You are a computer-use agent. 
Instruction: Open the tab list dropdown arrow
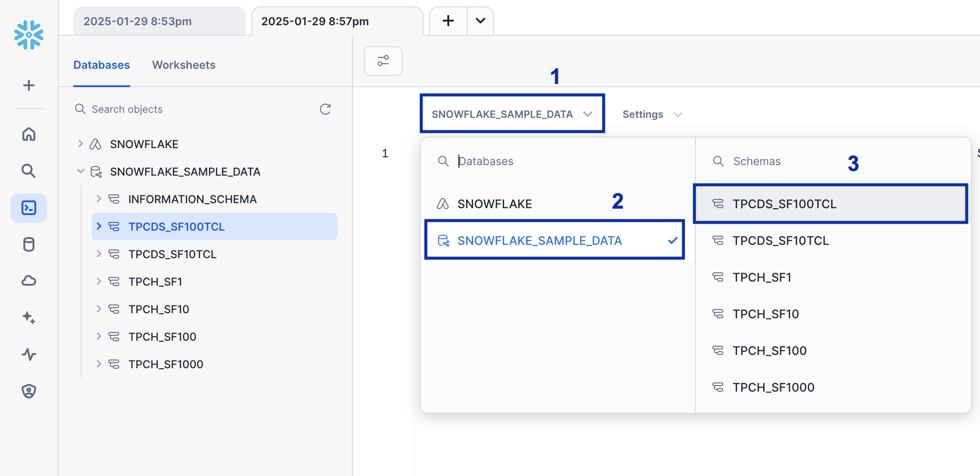click(480, 21)
